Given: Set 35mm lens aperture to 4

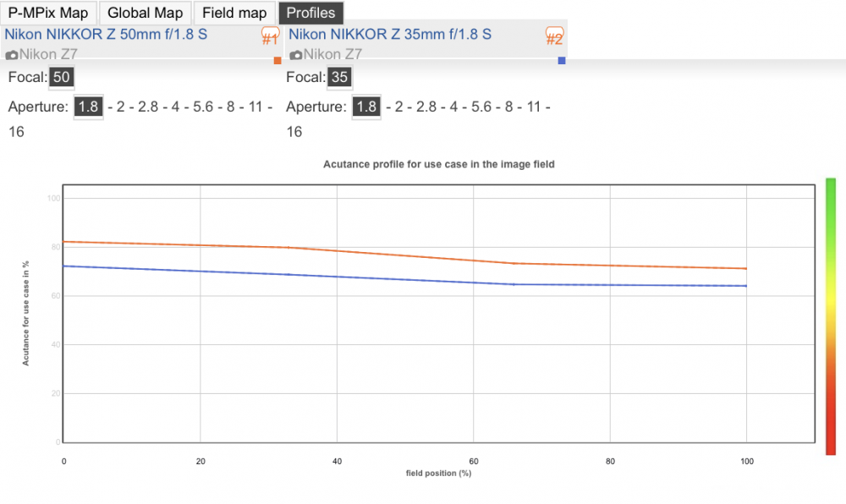Looking at the screenshot, I should click(x=453, y=107).
